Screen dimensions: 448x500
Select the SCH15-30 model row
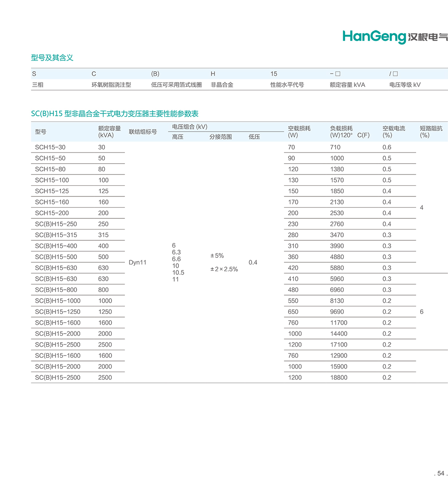coord(49,147)
